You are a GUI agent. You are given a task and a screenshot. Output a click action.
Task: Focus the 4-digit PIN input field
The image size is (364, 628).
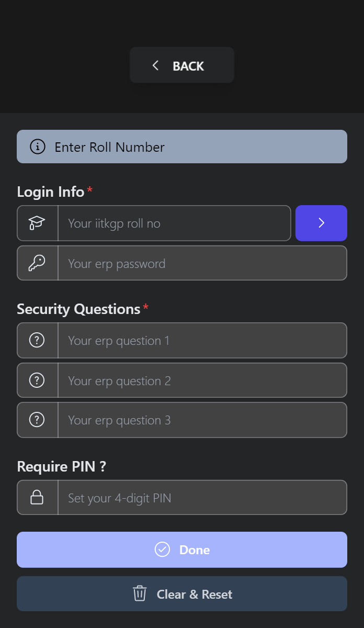pyautogui.click(x=202, y=497)
